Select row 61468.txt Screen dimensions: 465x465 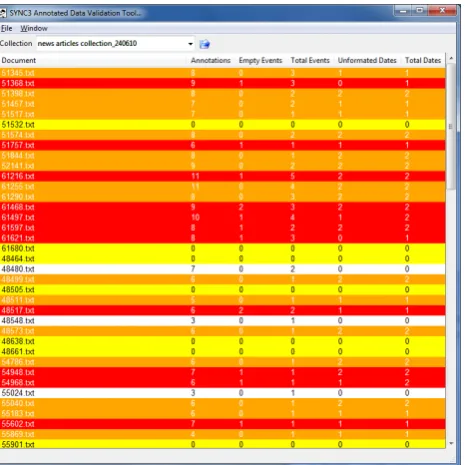pos(223,207)
